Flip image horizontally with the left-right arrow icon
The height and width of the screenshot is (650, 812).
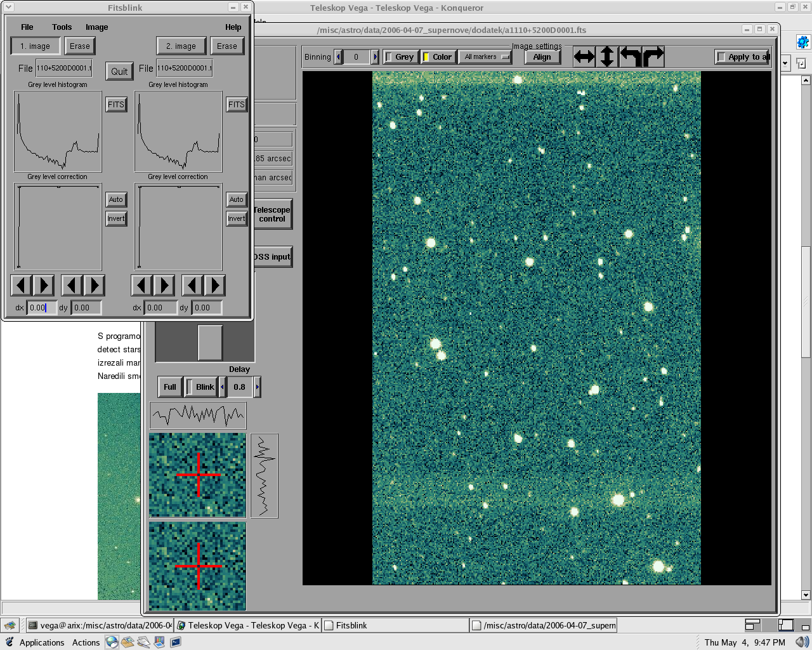click(584, 56)
